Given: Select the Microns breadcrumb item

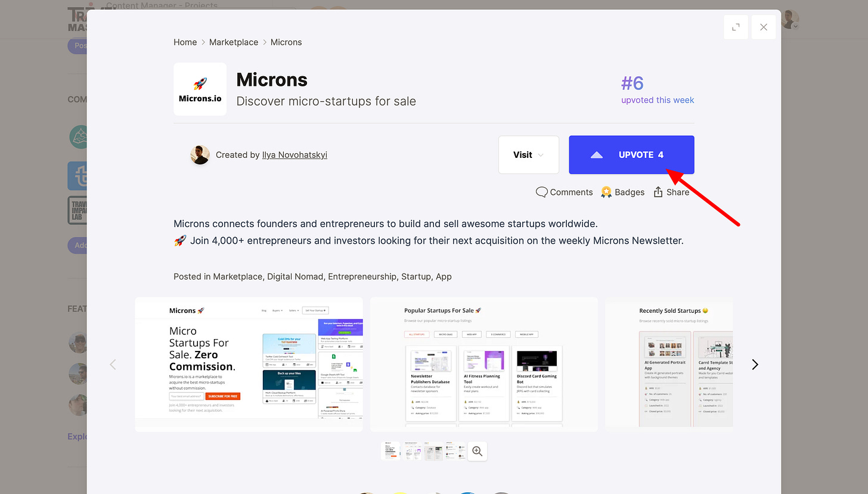Looking at the screenshot, I should click(x=286, y=42).
